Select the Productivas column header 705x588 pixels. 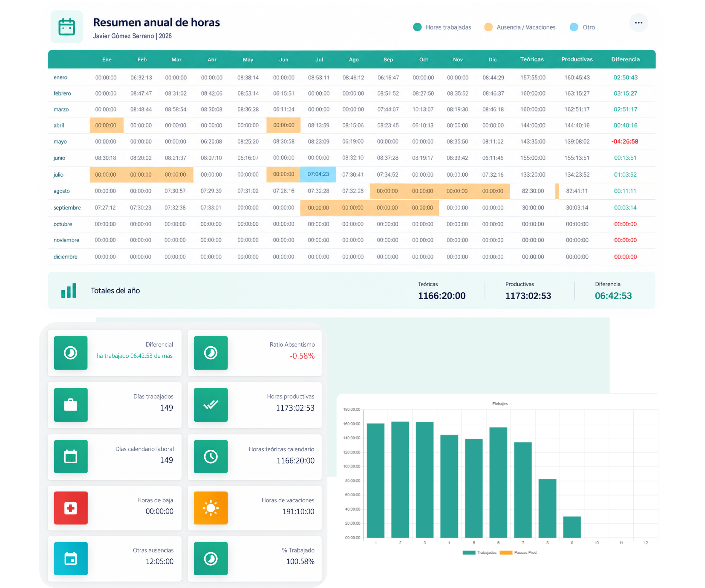click(577, 60)
